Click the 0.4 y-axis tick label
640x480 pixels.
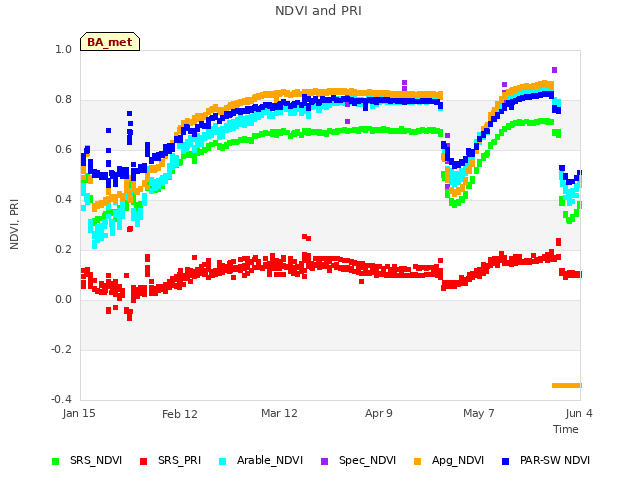click(63, 200)
